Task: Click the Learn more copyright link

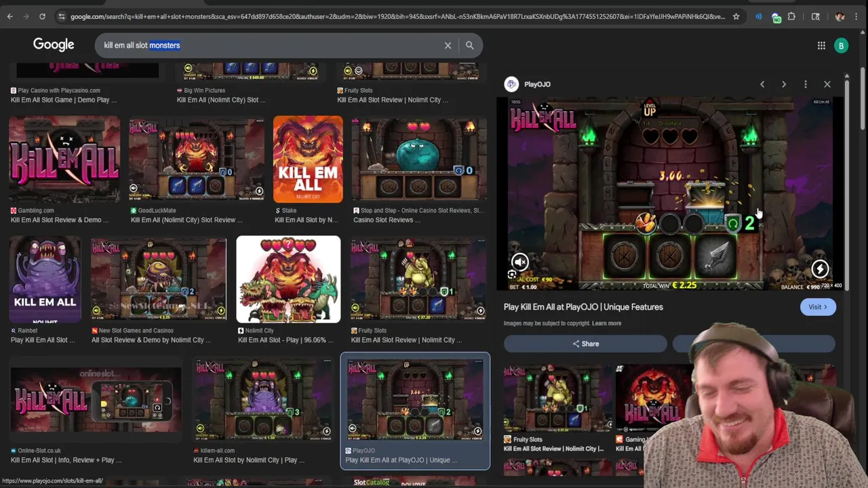Action: (x=606, y=323)
